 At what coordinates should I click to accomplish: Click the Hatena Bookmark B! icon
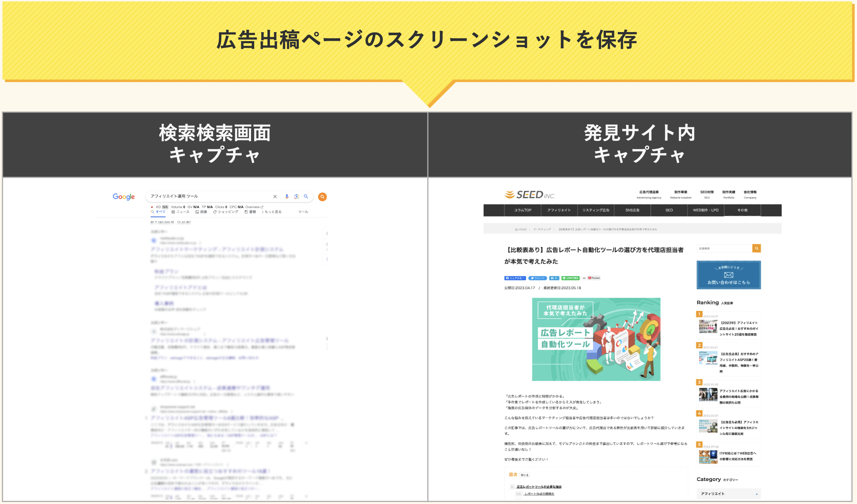pyautogui.click(x=554, y=278)
